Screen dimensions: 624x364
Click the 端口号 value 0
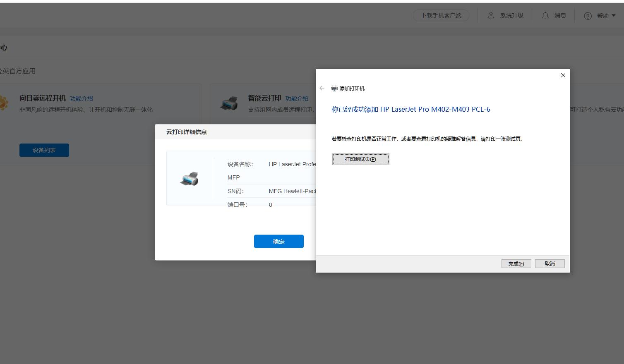(x=271, y=205)
